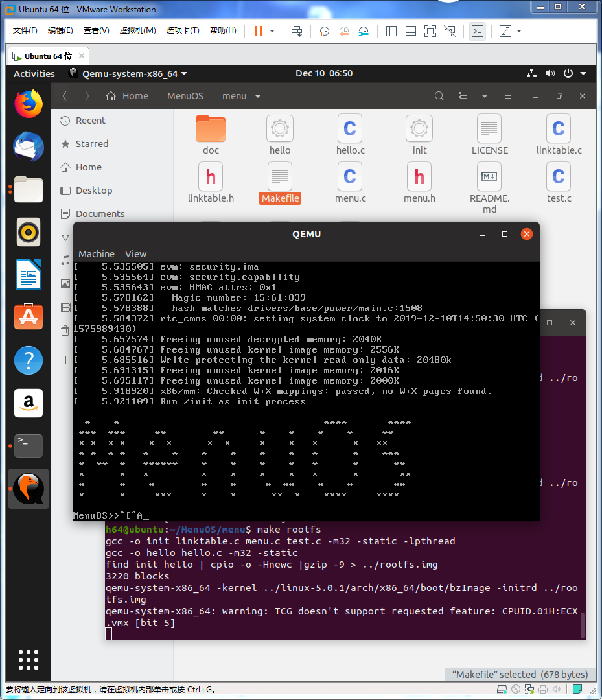Image resolution: width=602 pixels, height=700 pixels.
Task: Show applications grid in dock
Action: (x=29, y=660)
